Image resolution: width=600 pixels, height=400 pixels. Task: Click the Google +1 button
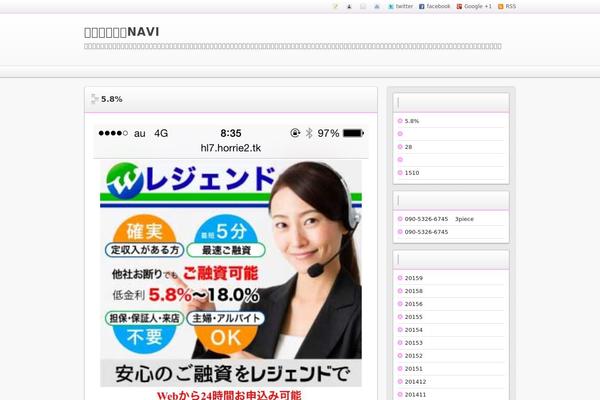click(474, 7)
